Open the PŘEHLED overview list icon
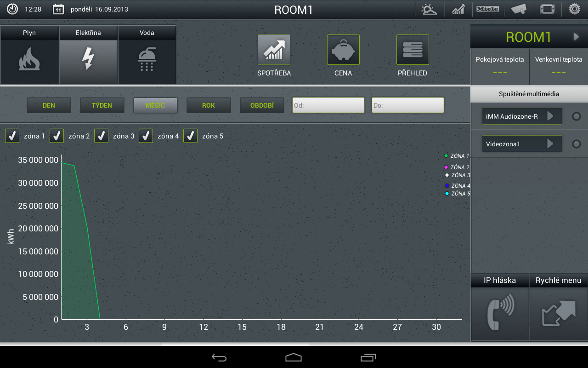Viewport: 588px width, 368px height. tap(413, 50)
